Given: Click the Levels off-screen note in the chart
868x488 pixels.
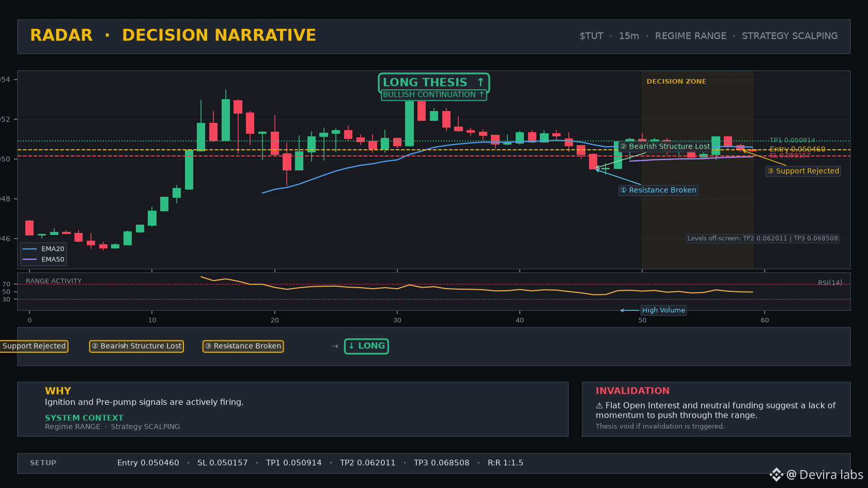Looking at the screenshot, I should (763, 239).
